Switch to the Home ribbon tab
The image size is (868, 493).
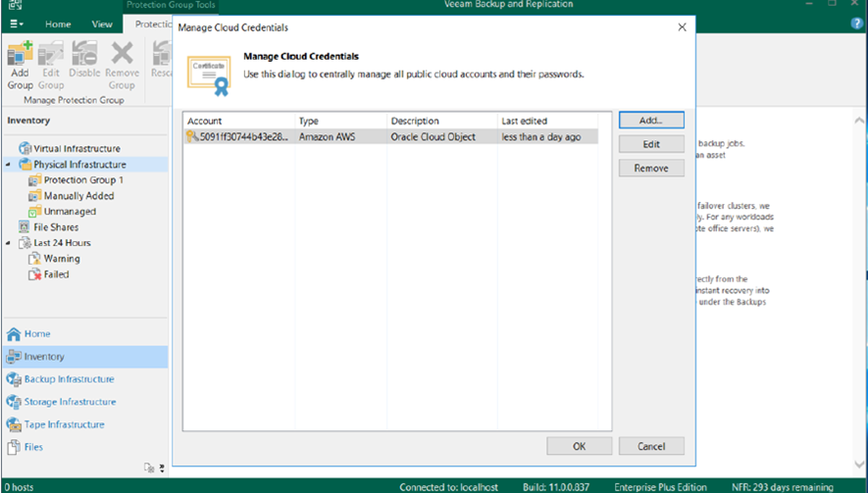pyautogui.click(x=58, y=25)
